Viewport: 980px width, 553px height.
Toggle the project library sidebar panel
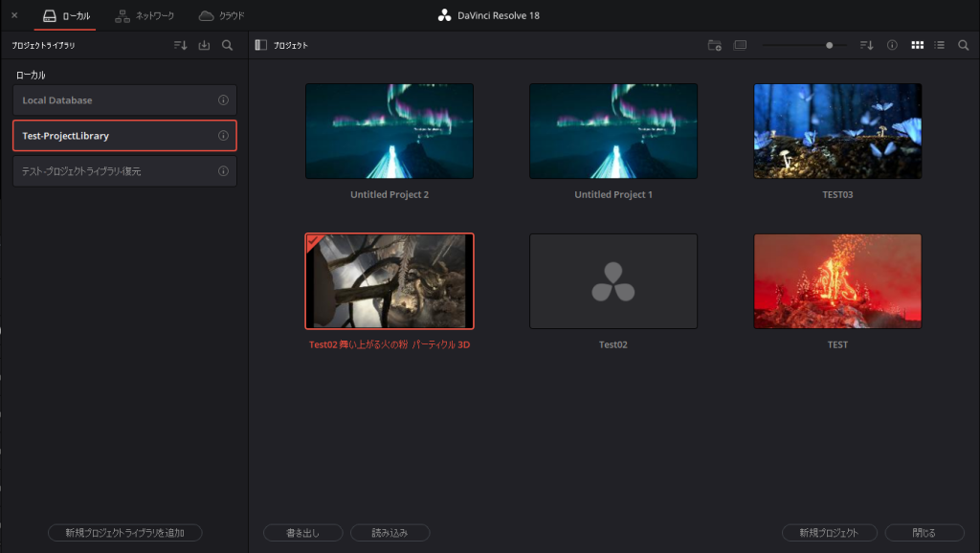(260, 45)
